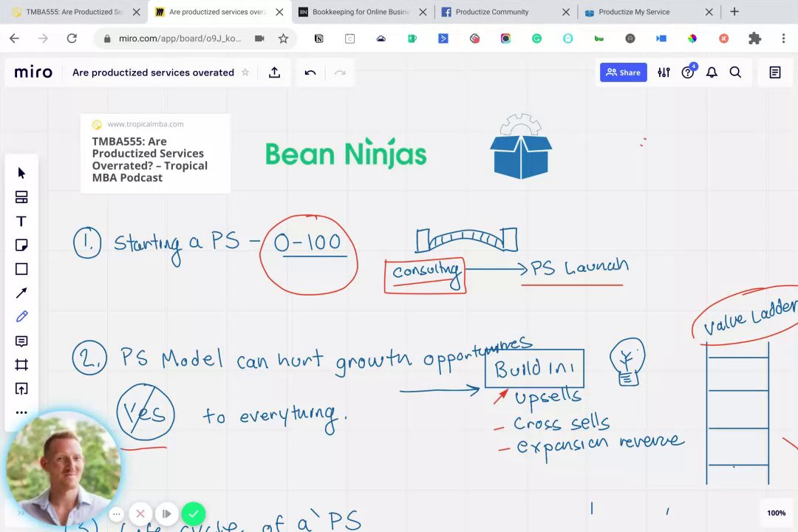Redo the last action
The width and height of the screenshot is (798, 532).
point(340,72)
